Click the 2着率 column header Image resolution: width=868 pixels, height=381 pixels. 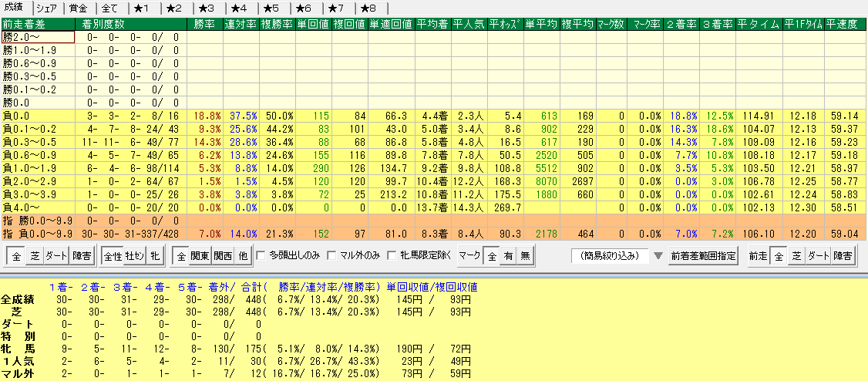click(x=681, y=24)
